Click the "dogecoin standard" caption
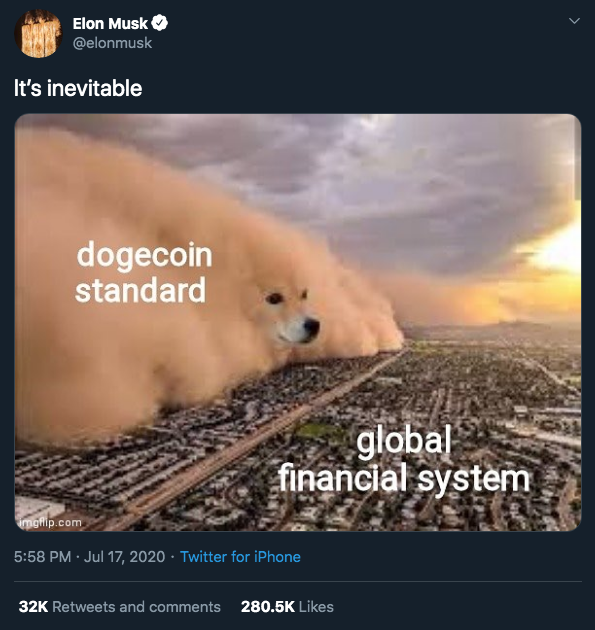The image size is (595, 630). tap(143, 272)
